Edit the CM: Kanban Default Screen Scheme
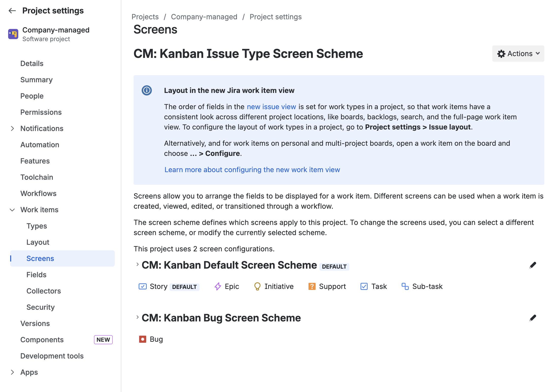 533,265
